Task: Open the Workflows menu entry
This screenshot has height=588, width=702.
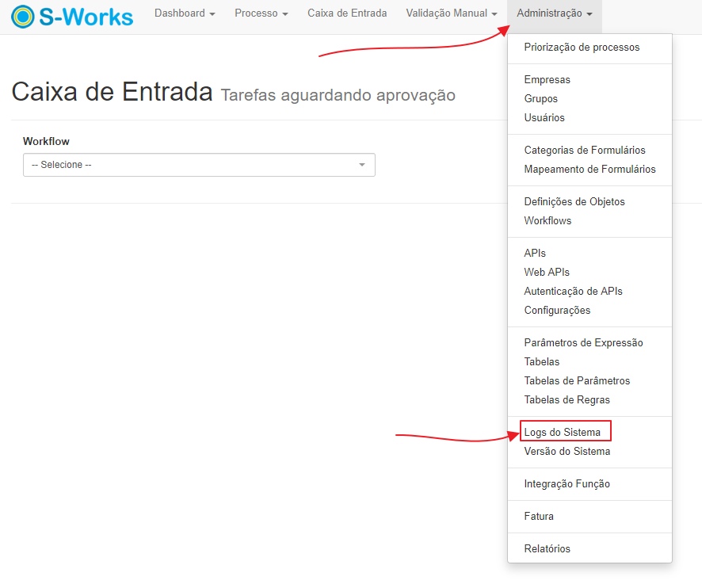Action: 547,221
